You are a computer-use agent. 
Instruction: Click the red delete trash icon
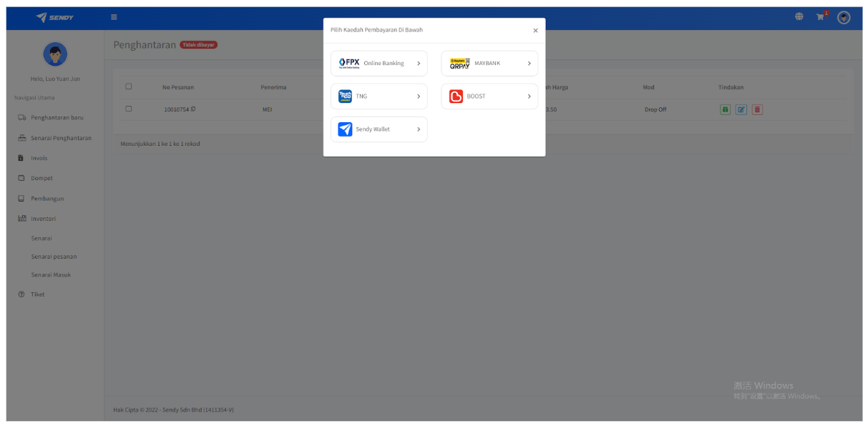pyautogui.click(x=757, y=109)
